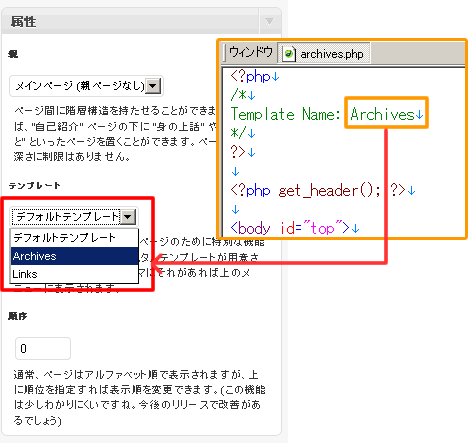Choose Archives template from the list
Image resolution: width=468 pixels, height=443 pixels.
click(x=74, y=256)
